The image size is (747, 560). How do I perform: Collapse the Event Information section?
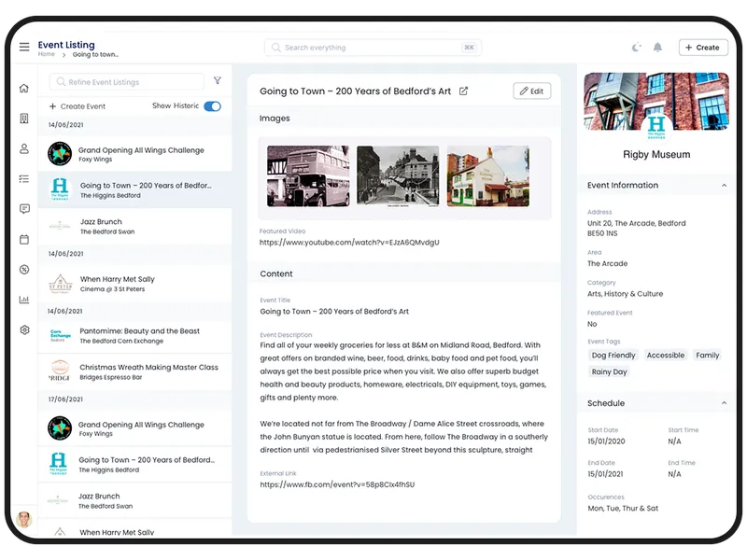click(725, 186)
